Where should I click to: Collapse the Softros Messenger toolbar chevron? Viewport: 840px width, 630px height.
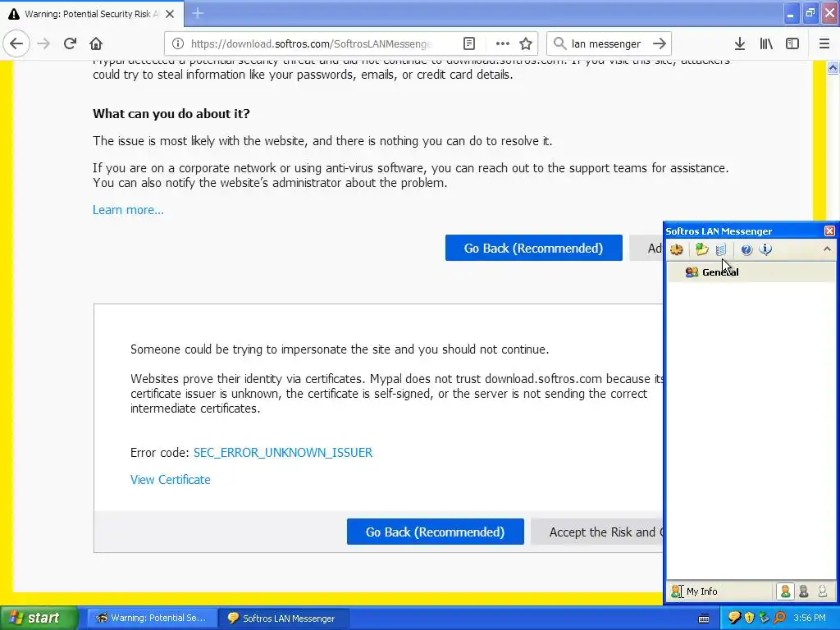pyautogui.click(x=827, y=249)
